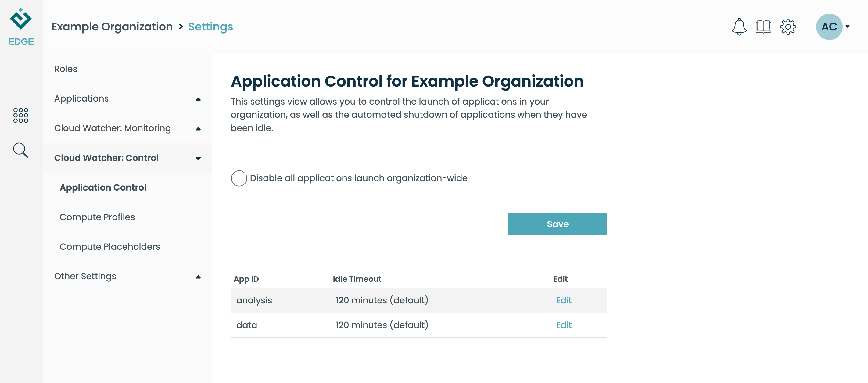Click 'Disable all applications launch organization-wide' label
This screenshot has height=383, width=868.
[x=359, y=178]
